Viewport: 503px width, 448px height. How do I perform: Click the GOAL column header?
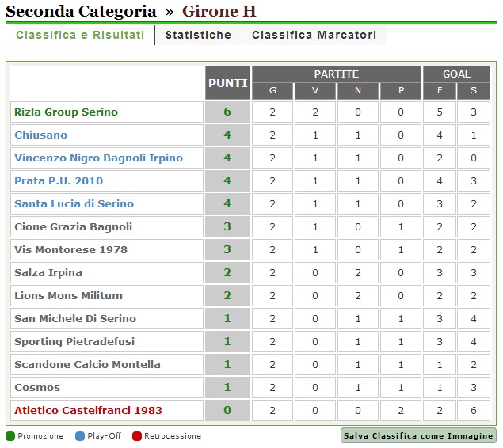coord(456,74)
